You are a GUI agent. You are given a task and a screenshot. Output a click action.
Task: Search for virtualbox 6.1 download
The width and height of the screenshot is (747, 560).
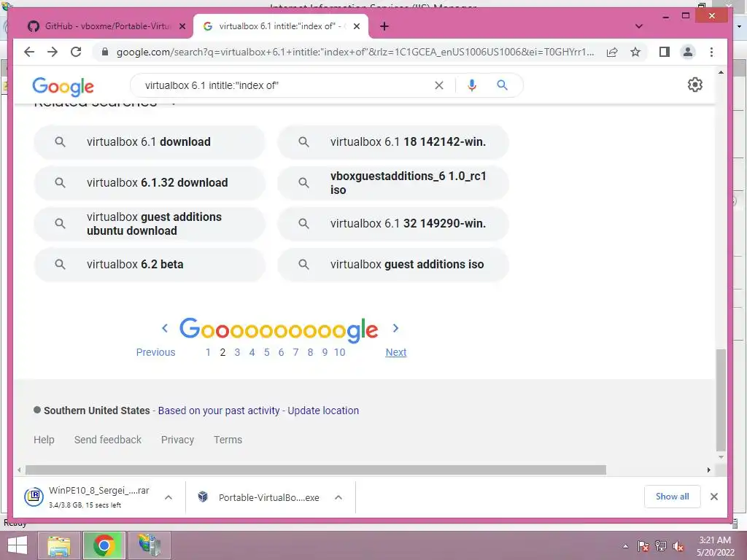[149, 142]
